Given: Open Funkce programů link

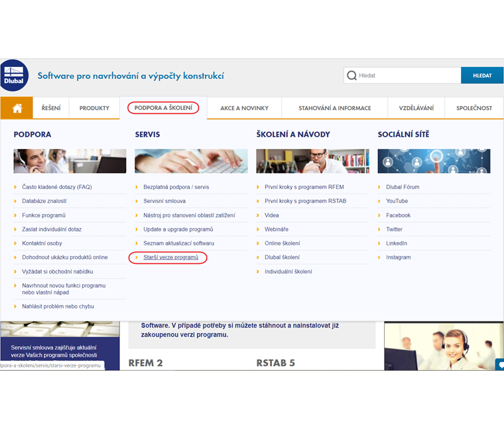Looking at the screenshot, I should pyautogui.click(x=44, y=215).
